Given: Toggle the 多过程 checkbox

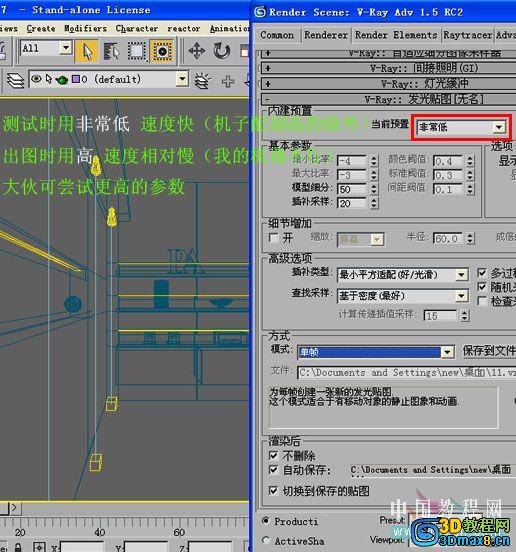Looking at the screenshot, I should [482, 273].
